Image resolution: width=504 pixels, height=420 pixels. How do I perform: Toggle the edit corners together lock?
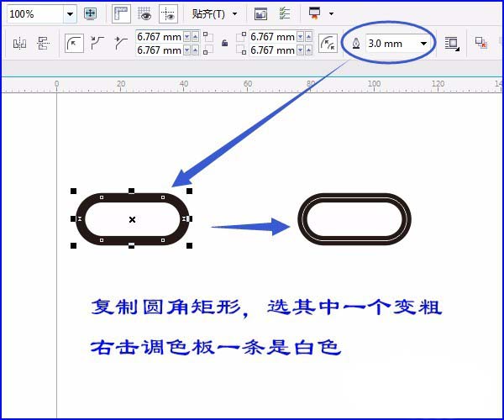point(224,43)
